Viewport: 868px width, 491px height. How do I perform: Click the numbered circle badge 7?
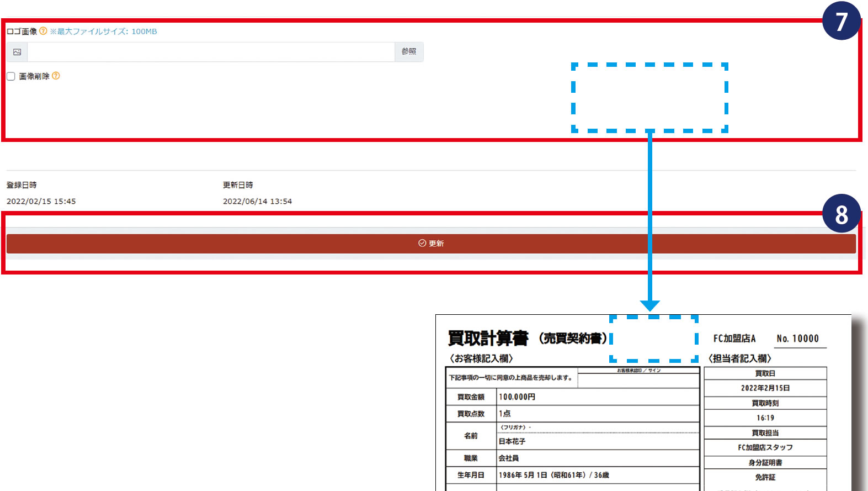(840, 21)
